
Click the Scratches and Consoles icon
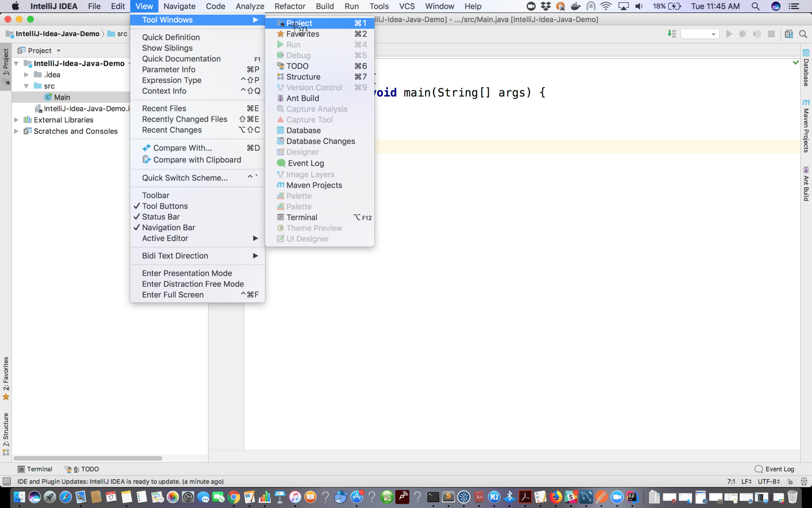[27, 131]
